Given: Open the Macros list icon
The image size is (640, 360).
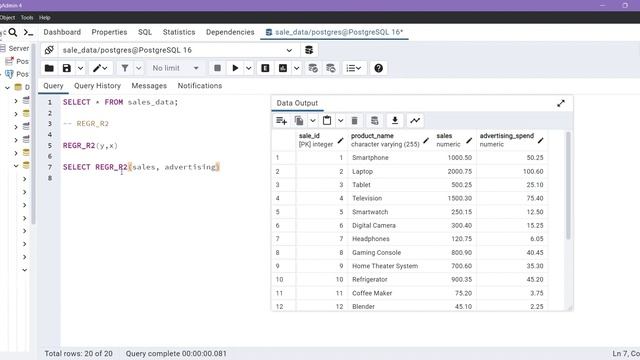Looking at the screenshot, I should (x=353, y=68).
